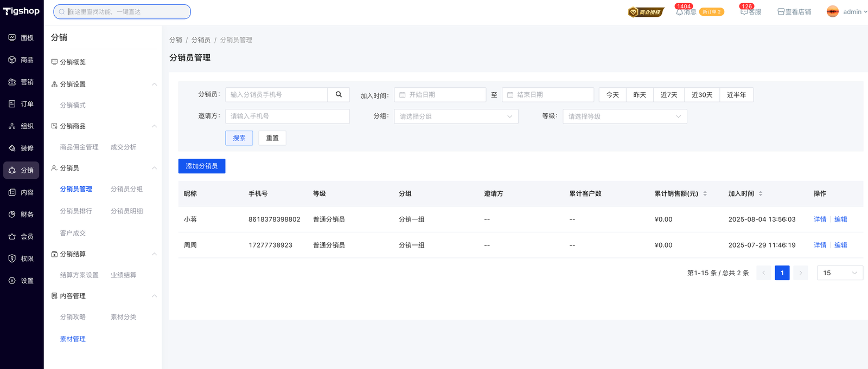Click the 添加分销员 button

tap(201, 166)
